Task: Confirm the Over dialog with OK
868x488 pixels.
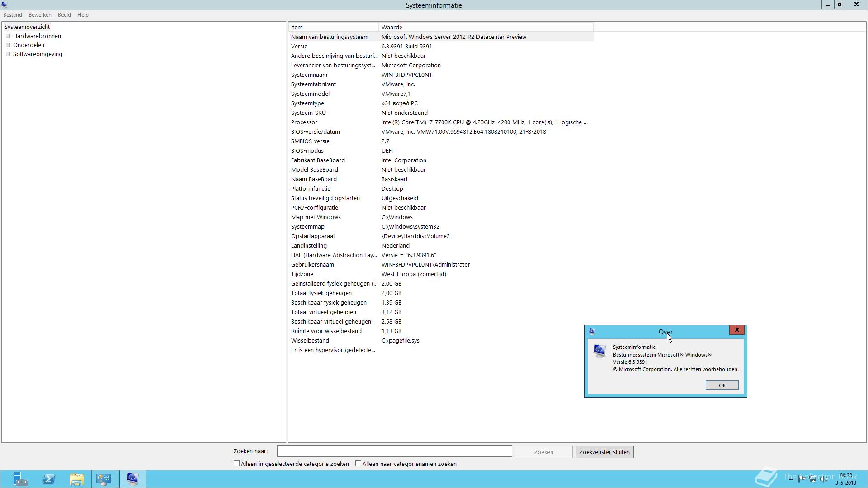Action: (x=722, y=385)
